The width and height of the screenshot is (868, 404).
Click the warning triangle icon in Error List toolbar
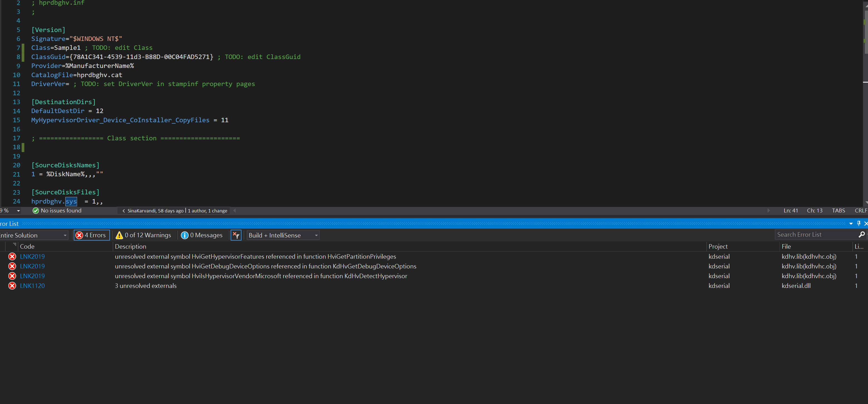119,235
